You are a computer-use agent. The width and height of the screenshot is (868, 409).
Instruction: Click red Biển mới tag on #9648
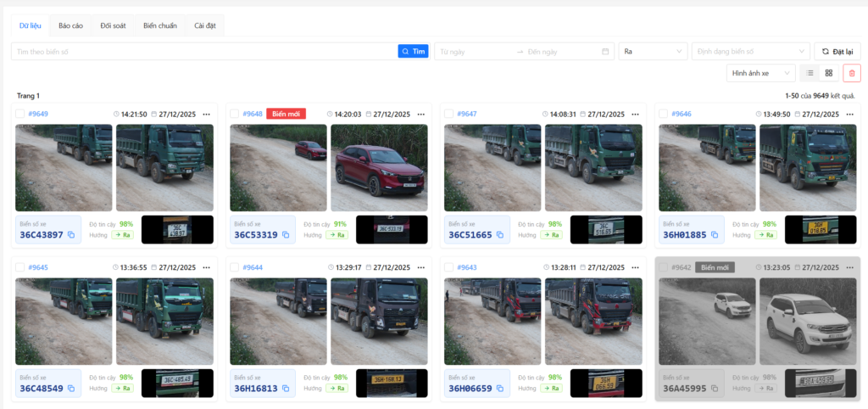click(x=287, y=115)
